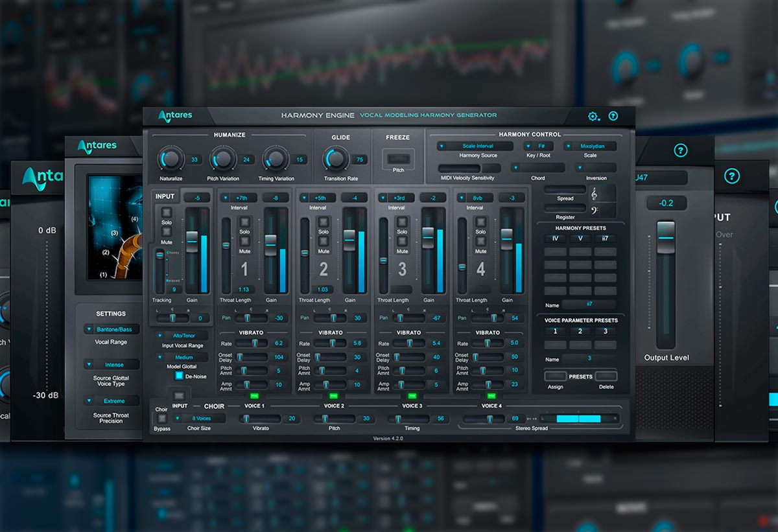
Task: Click the Naturalize knob
Action: (x=172, y=159)
